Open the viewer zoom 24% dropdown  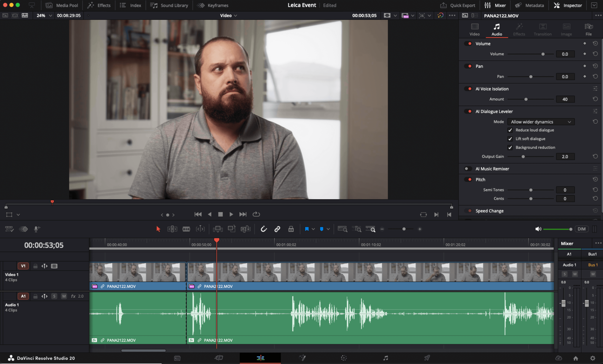click(44, 15)
